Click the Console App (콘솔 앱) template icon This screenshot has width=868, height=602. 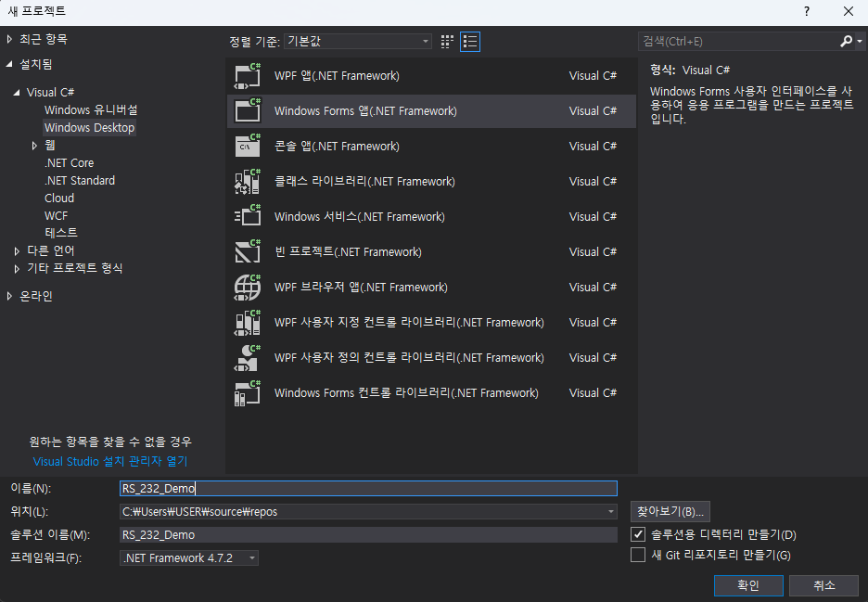[247, 147]
